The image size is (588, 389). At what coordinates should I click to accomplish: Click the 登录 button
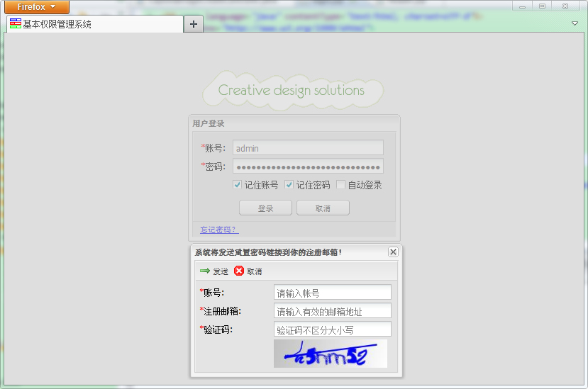click(265, 208)
